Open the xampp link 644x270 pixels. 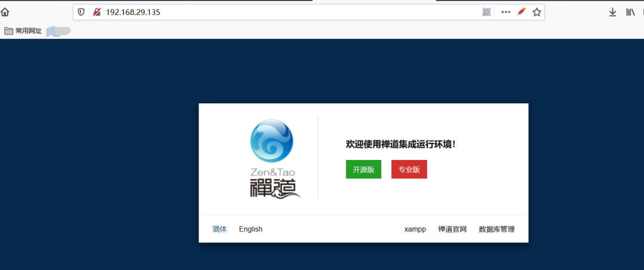coord(415,229)
